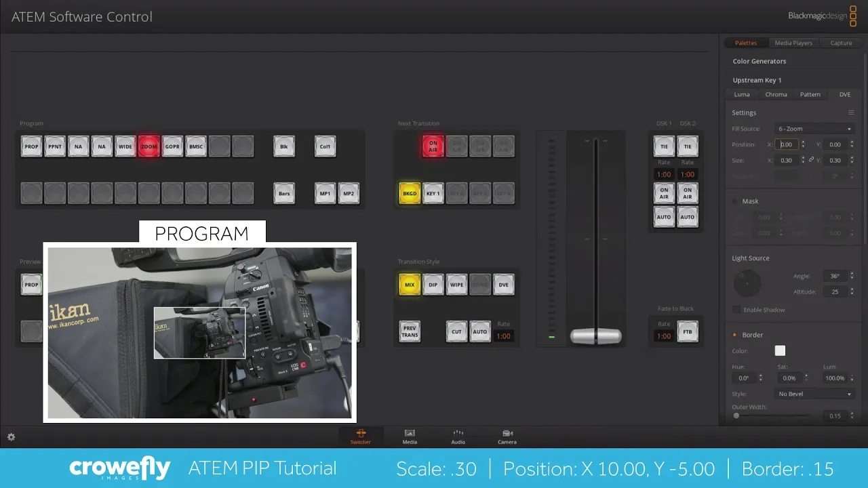Select MP1 media player source

(325, 193)
